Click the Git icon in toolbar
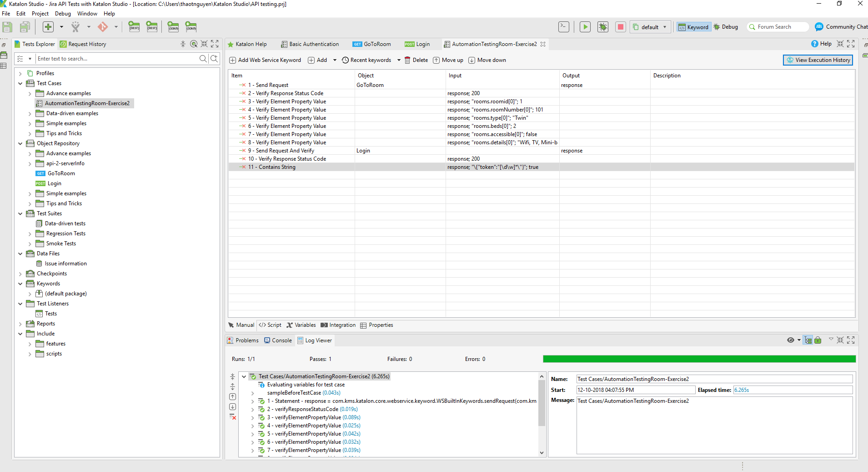Viewport: 868px width, 472px height. [x=103, y=27]
